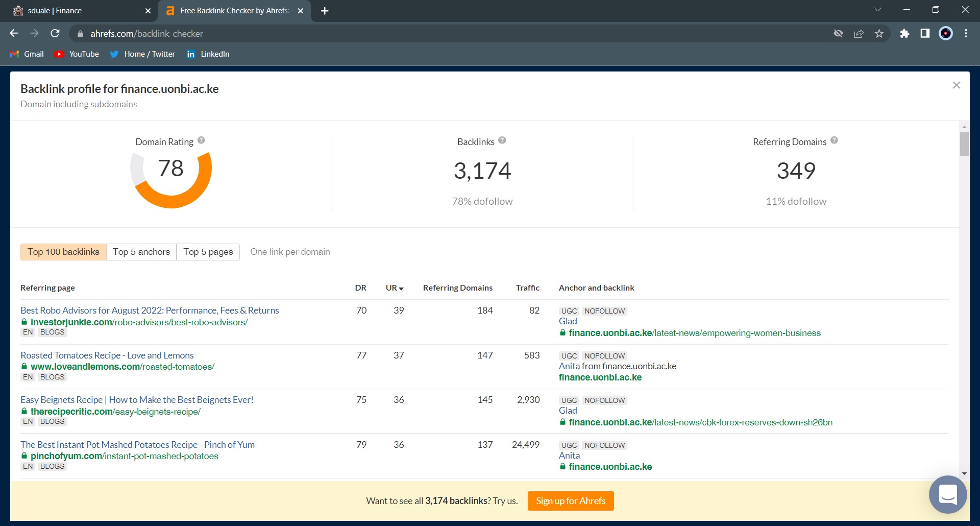The width and height of the screenshot is (980, 526).
Task: Open the Roasted Tomatoes Recipe link
Action: tap(107, 355)
